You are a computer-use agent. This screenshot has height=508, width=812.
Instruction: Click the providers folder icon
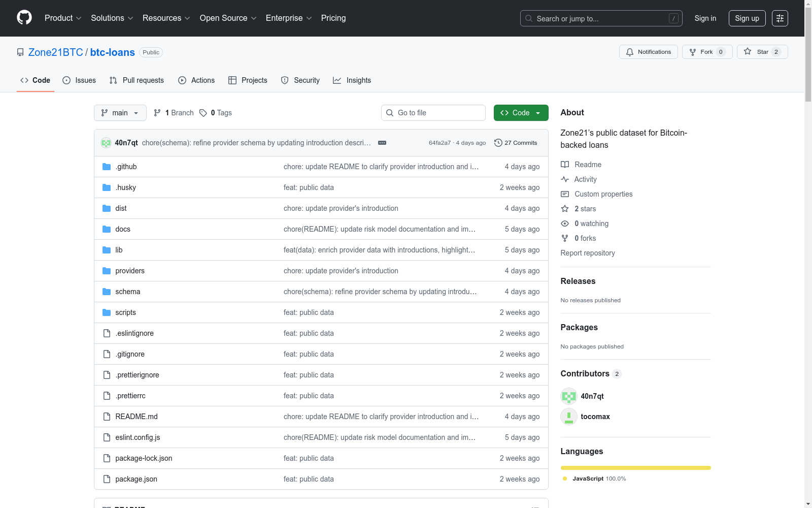107,271
